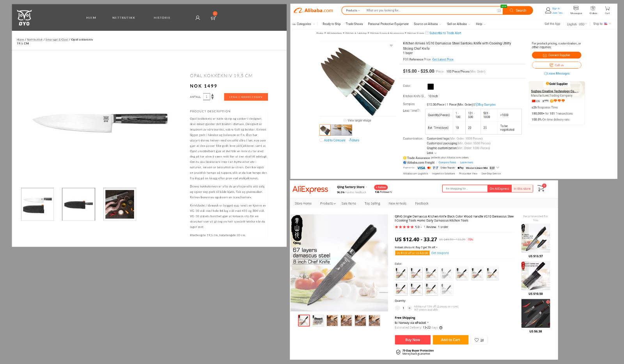Click the orange Contact Supplier button
Image resolution: width=624 pixels, height=364 pixels.
557,55
